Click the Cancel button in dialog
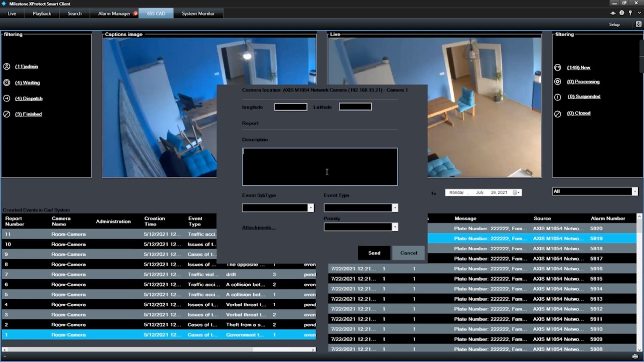This screenshot has height=362, width=644. point(409,253)
